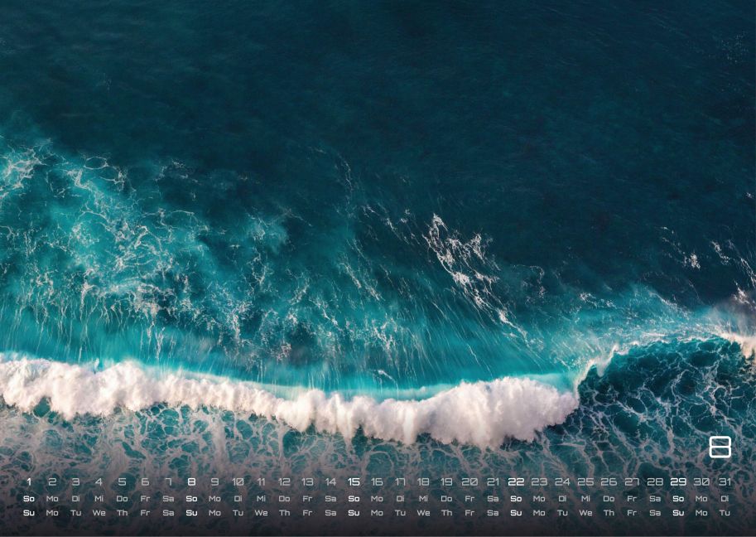Click the white breaking wave crest

(289, 400)
